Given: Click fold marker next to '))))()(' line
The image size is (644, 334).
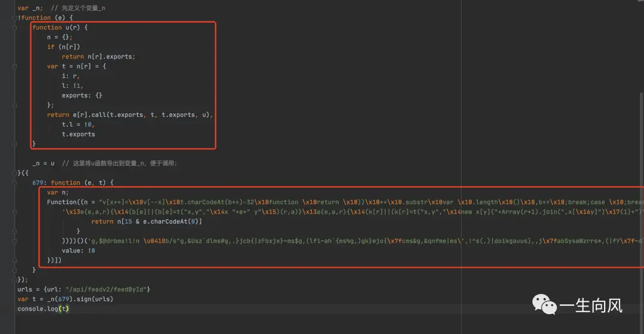Looking at the screenshot, I should [x=14, y=241].
